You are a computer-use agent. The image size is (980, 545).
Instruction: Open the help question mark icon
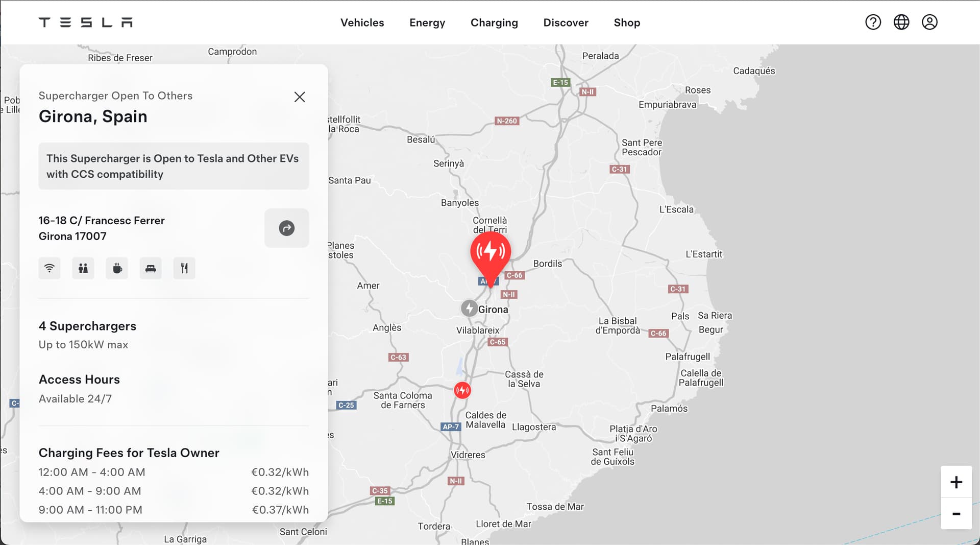pyautogui.click(x=873, y=22)
